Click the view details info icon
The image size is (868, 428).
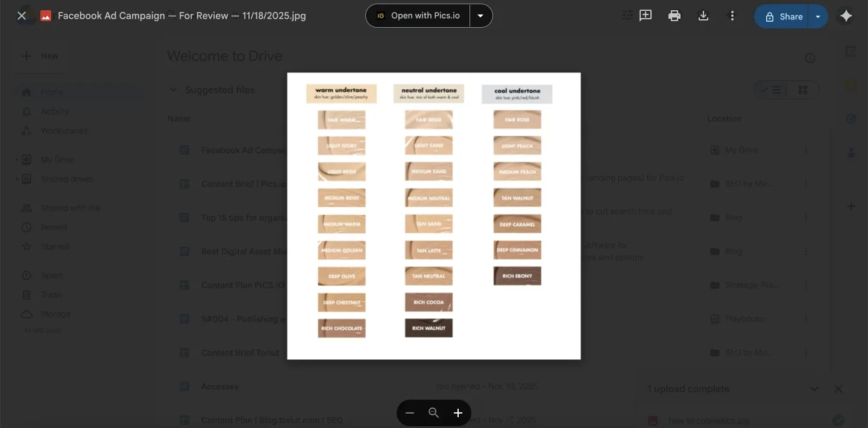pyautogui.click(x=810, y=58)
